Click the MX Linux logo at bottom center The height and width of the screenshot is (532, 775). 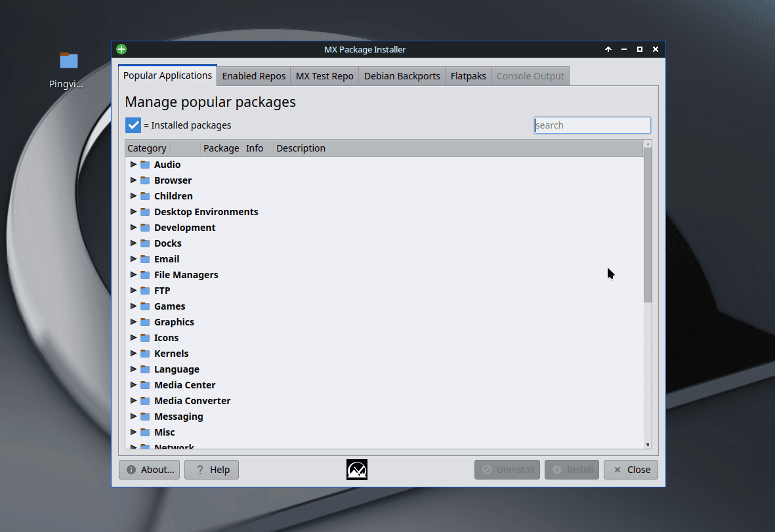pyautogui.click(x=357, y=470)
